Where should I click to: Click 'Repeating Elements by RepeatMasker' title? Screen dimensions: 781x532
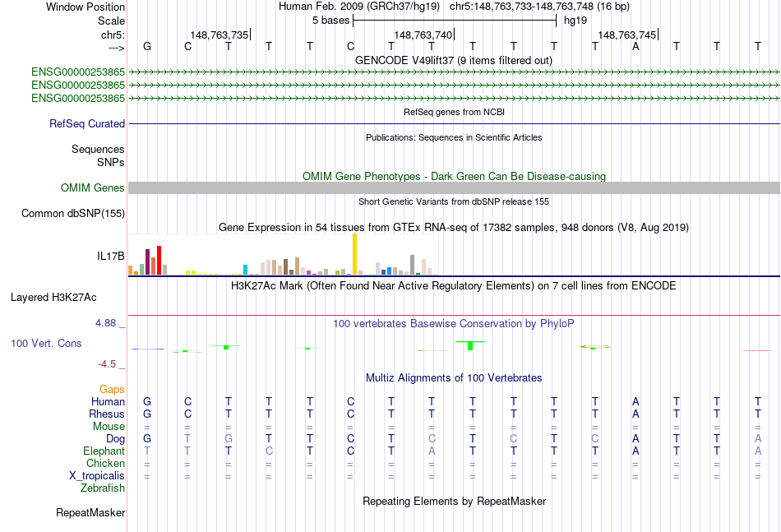[454, 501]
